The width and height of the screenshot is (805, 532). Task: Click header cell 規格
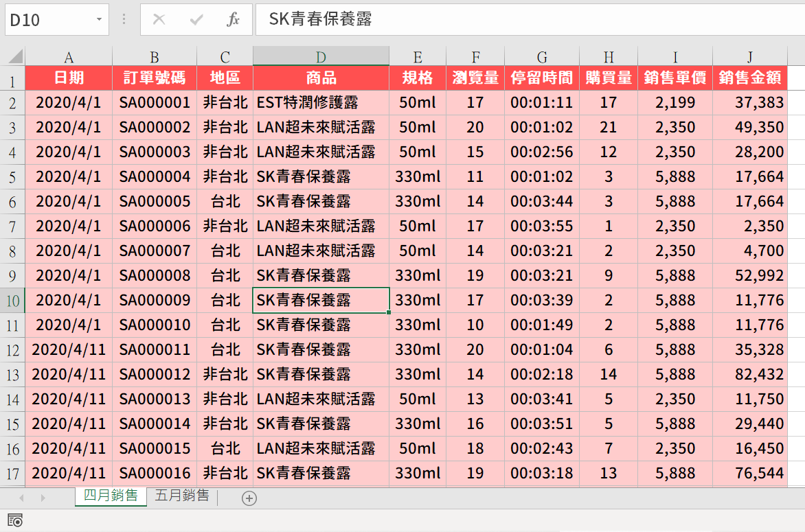(418, 78)
